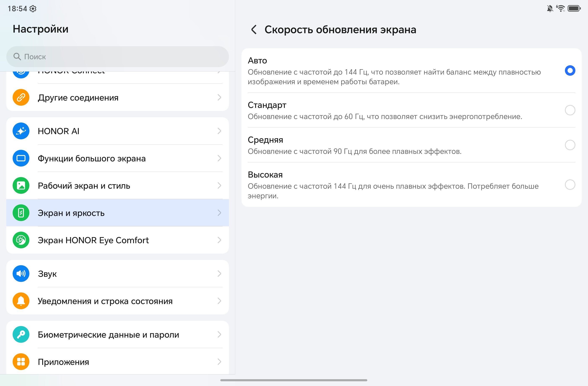Image resolution: width=588 pixels, height=386 pixels.
Task: Open chevron on Приложения row
Action: [x=219, y=362]
